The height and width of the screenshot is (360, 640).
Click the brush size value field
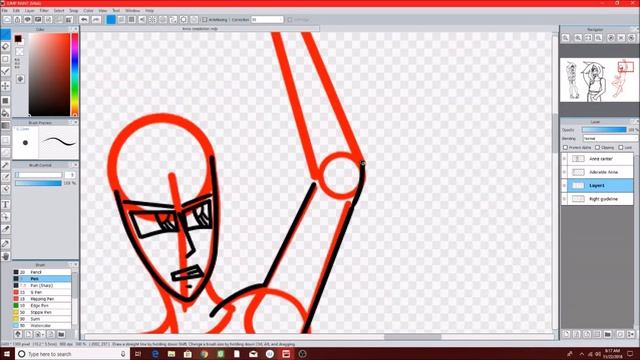(70, 175)
